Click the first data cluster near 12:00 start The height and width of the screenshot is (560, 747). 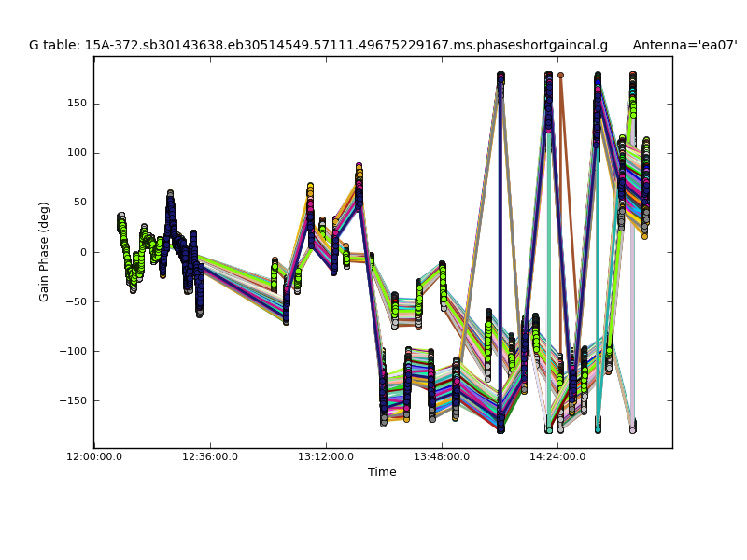click(x=121, y=222)
